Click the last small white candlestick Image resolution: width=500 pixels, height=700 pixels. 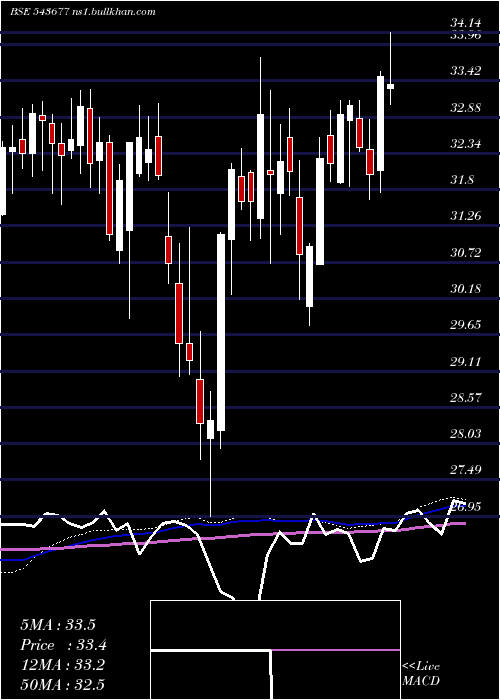coord(390,86)
